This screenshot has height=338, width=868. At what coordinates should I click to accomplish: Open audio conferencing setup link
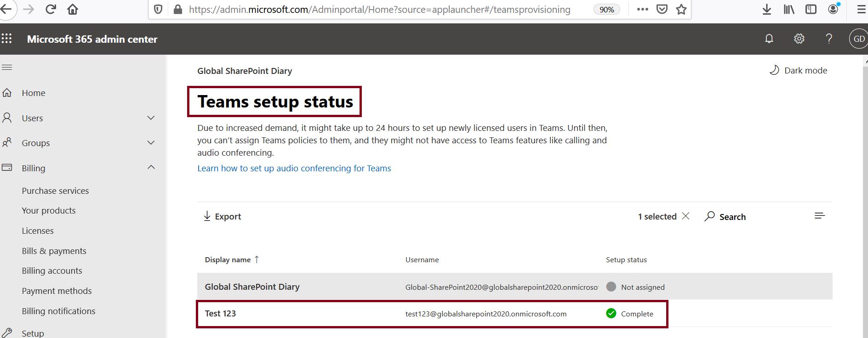tap(294, 168)
